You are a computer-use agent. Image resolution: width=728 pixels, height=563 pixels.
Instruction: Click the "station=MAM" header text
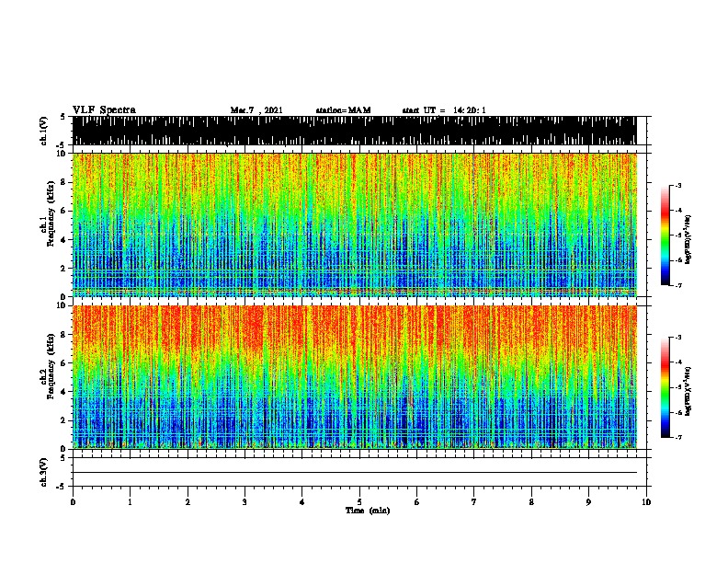(x=343, y=110)
